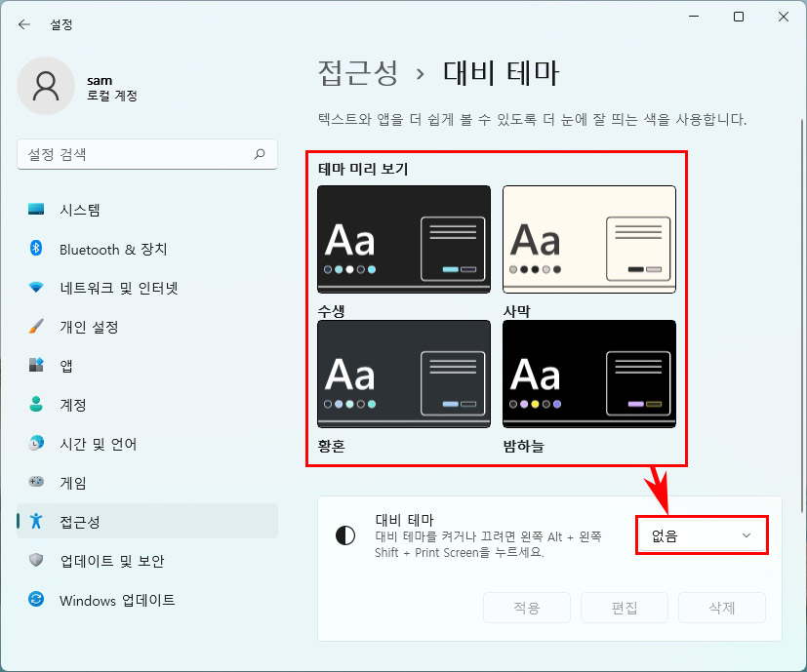The width and height of the screenshot is (807, 672).
Task: Click the 적용 button
Action: 526,607
